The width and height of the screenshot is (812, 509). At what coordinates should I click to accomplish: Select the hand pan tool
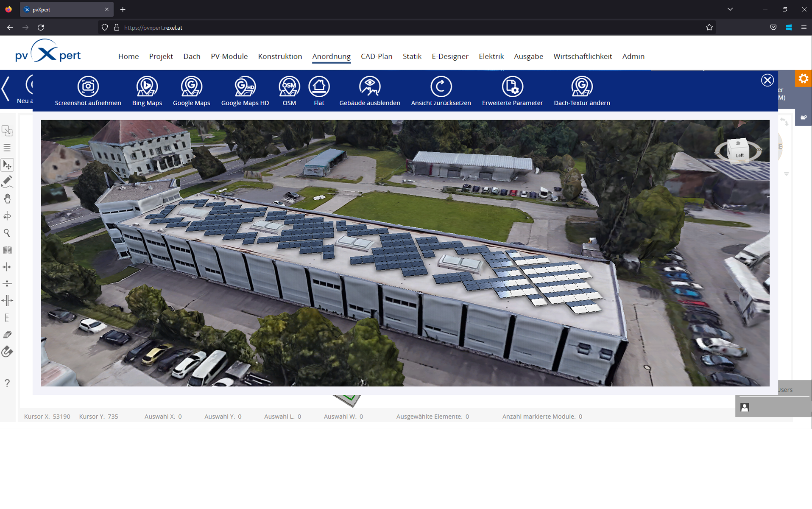coord(7,199)
